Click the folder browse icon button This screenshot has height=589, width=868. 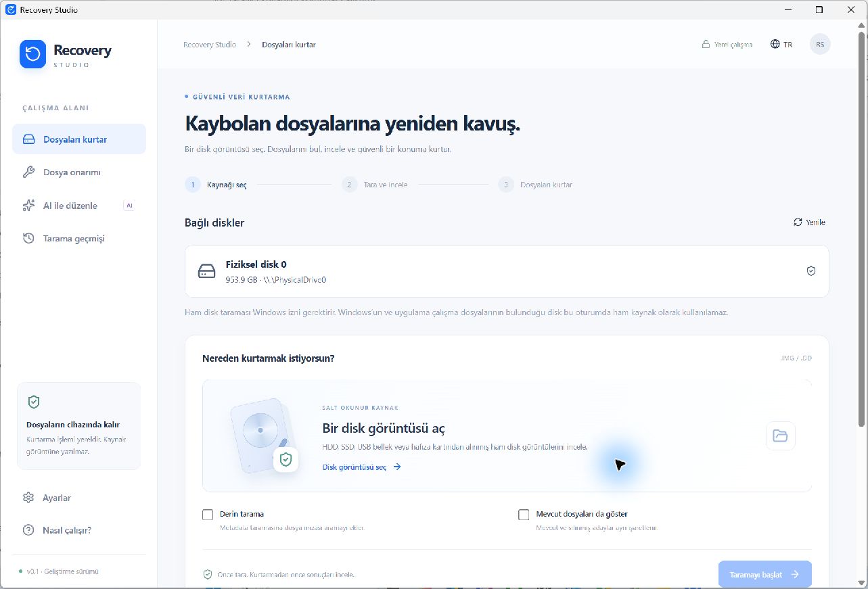(x=781, y=435)
